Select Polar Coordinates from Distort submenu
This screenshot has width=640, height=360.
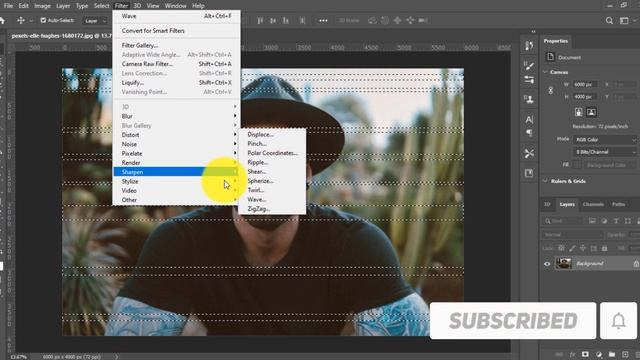click(x=272, y=153)
